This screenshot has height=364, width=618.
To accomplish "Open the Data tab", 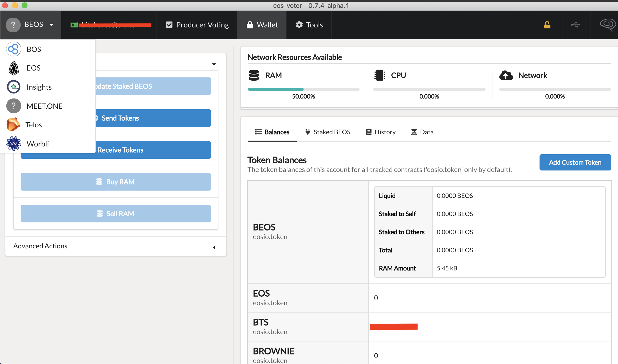I will pos(422,132).
